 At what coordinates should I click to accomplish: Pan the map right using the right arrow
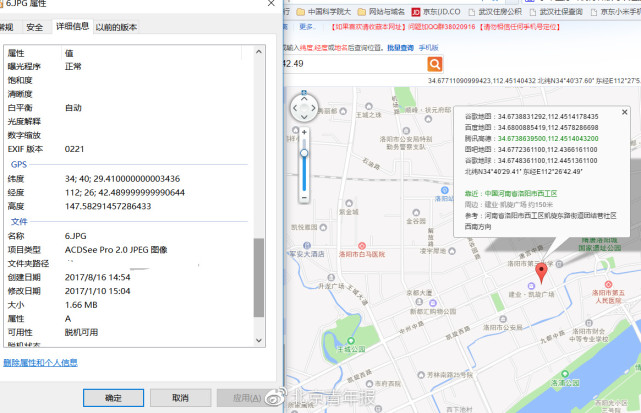pyautogui.click(x=314, y=108)
